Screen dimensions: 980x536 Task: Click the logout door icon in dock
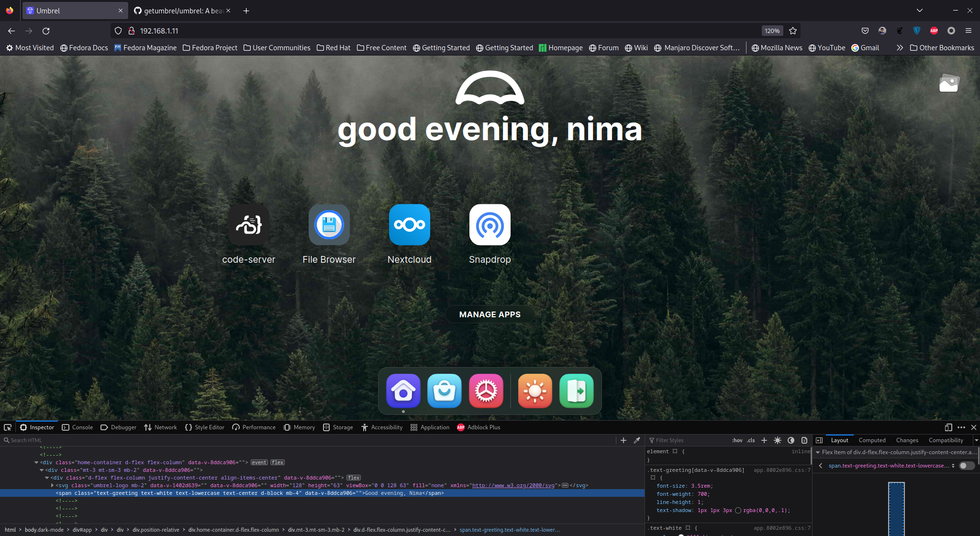(x=576, y=391)
